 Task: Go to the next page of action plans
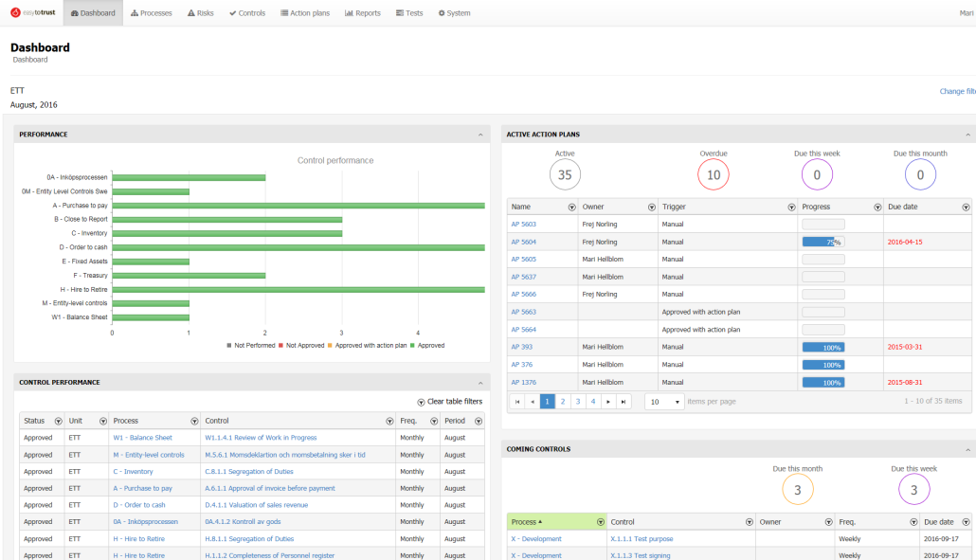click(608, 402)
